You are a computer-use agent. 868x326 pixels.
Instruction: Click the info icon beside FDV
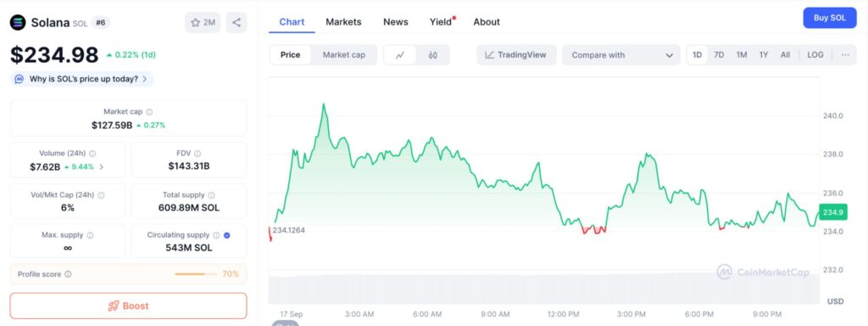[198, 154]
